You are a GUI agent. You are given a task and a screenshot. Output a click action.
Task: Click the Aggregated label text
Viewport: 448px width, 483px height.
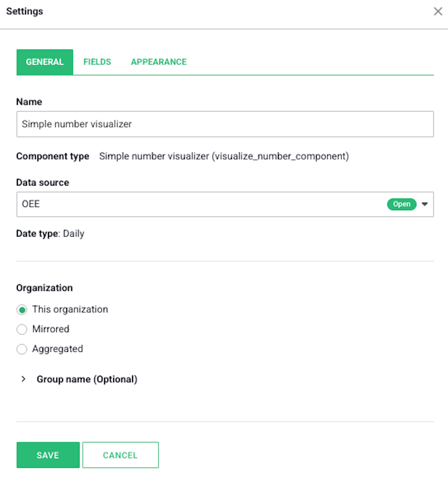point(58,349)
